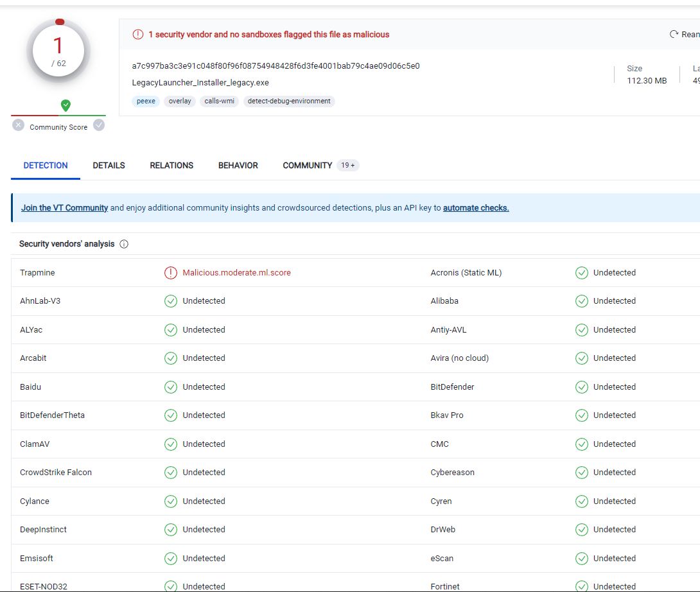The width and height of the screenshot is (700, 592).
Task: Click the green check icon for Cybereason
Action: pos(581,473)
